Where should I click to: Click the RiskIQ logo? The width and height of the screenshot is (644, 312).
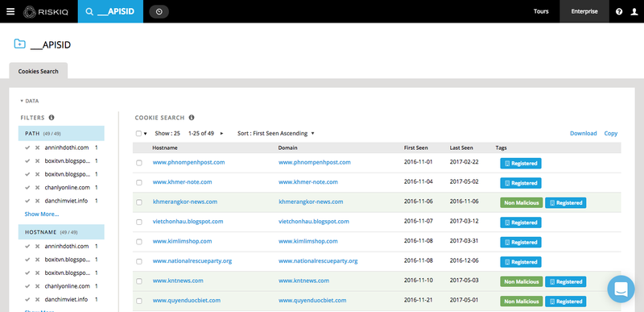(45, 11)
